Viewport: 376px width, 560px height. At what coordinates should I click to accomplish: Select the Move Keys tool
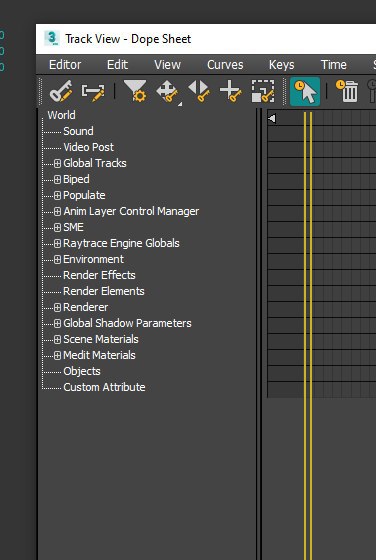tap(168, 92)
